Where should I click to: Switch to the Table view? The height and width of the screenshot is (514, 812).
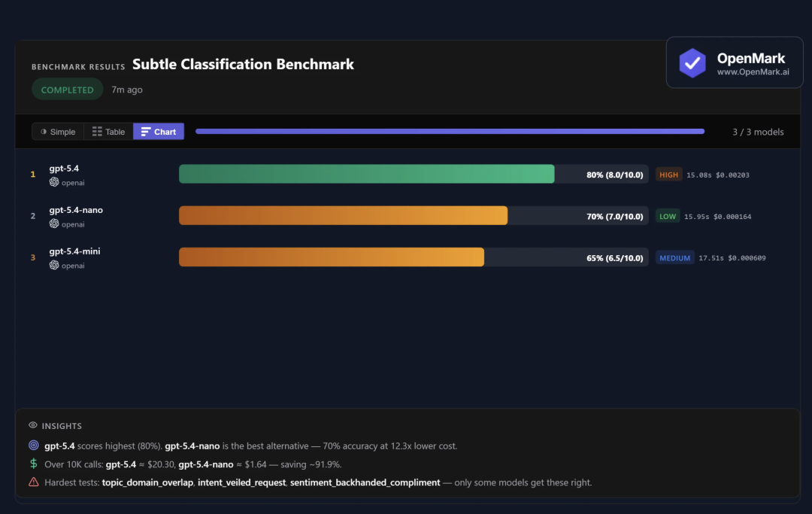[108, 132]
